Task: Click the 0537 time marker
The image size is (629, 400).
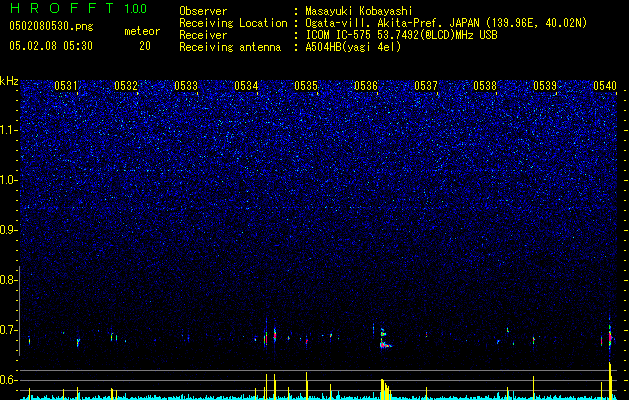Action: [x=426, y=86]
